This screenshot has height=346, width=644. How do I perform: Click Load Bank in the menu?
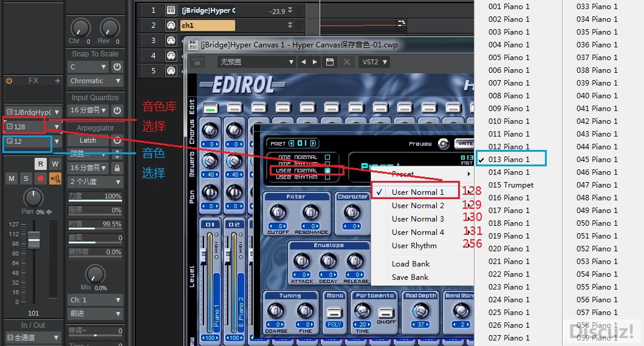[x=411, y=264]
